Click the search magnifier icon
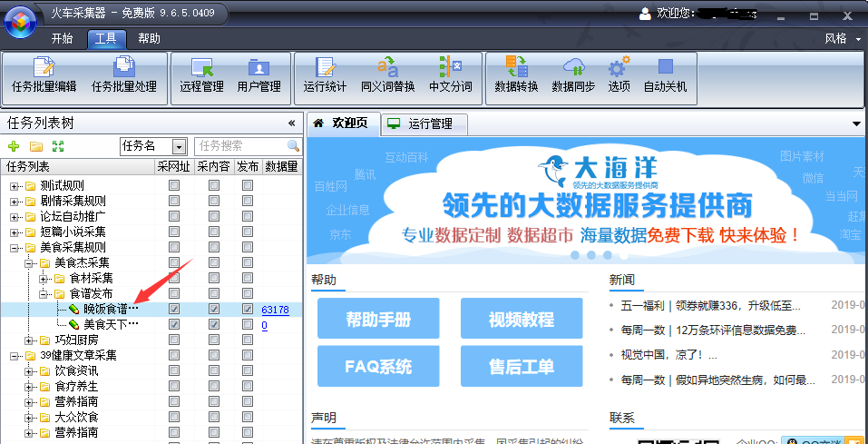The image size is (868, 444). 293,146
